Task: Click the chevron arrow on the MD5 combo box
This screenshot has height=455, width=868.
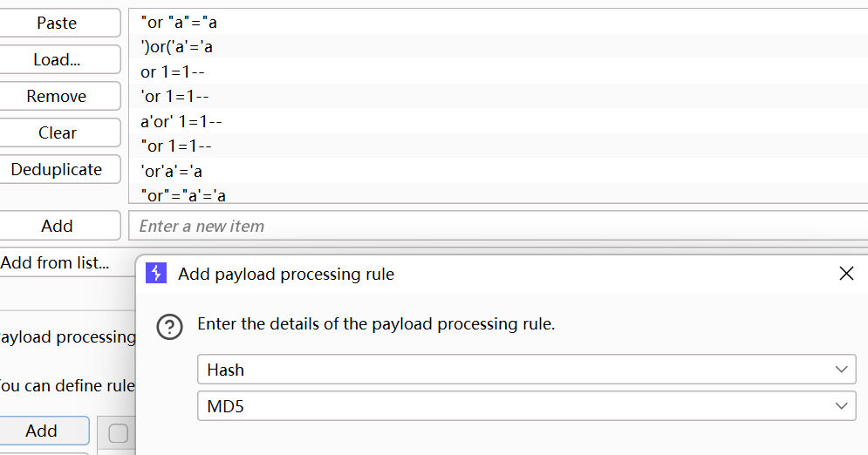Action: point(842,406)
